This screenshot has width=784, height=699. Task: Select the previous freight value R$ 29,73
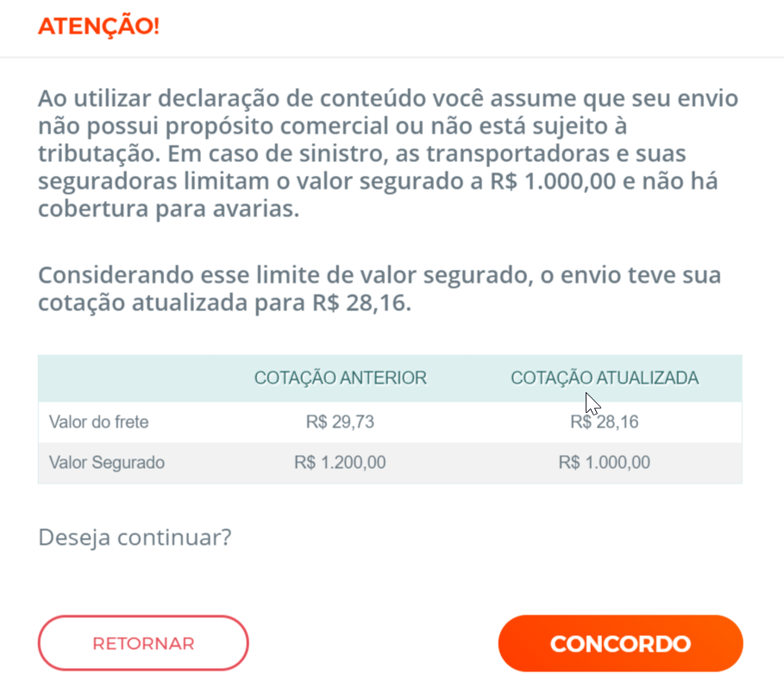click(x=340, y=422)
